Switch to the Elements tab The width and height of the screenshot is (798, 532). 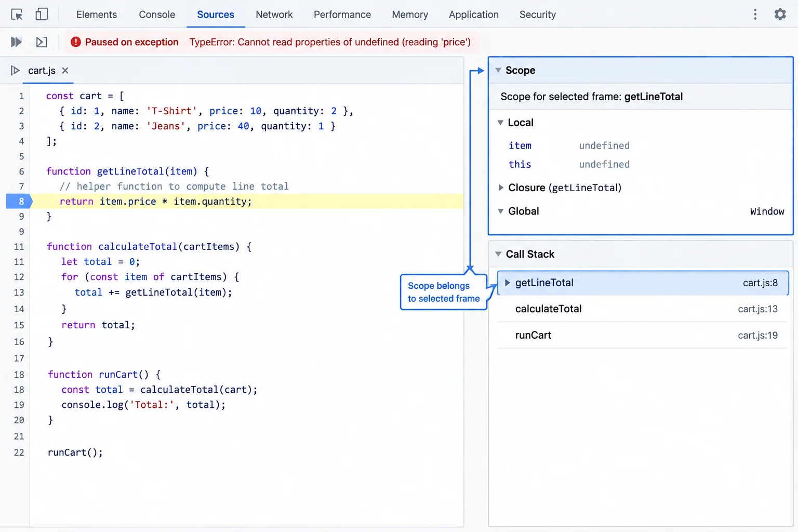[x=97, y=15]
